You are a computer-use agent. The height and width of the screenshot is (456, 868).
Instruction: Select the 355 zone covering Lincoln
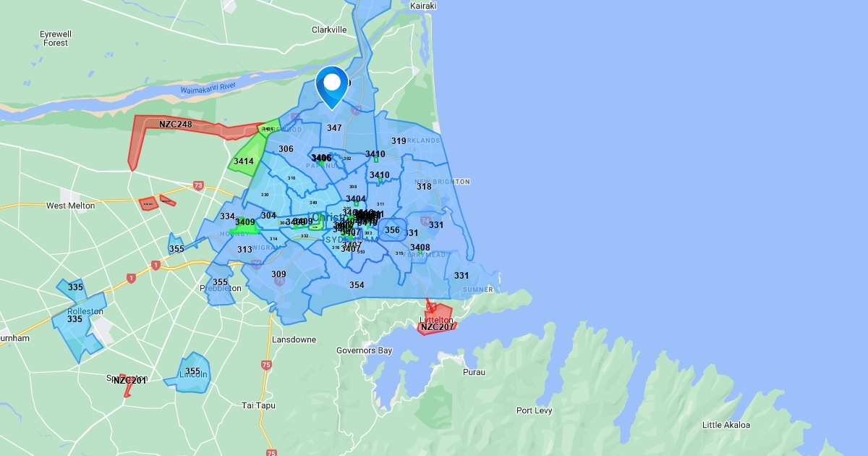pyautogui.click(x=192, y=372)
